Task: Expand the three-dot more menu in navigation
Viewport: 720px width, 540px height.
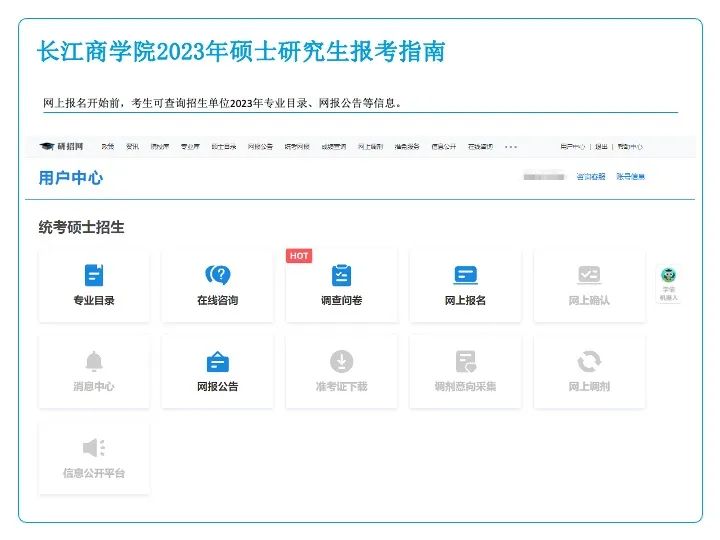Action: coord(511,147)
